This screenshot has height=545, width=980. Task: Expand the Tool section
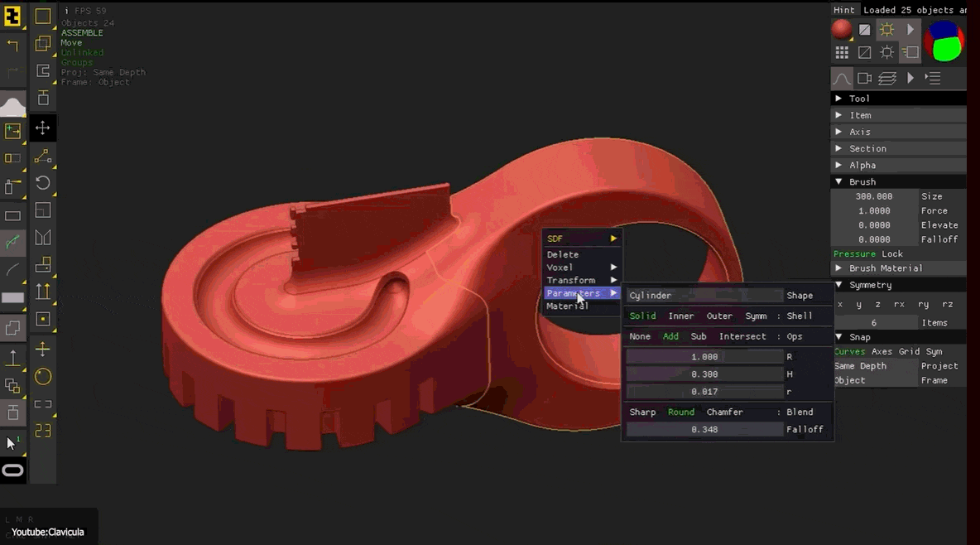[x=899, y=99]
